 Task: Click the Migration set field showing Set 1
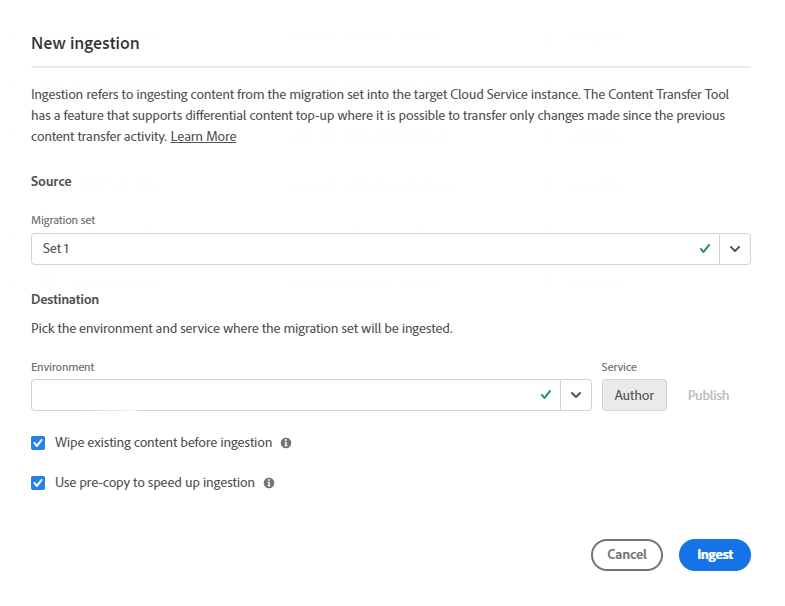point(360,249)
